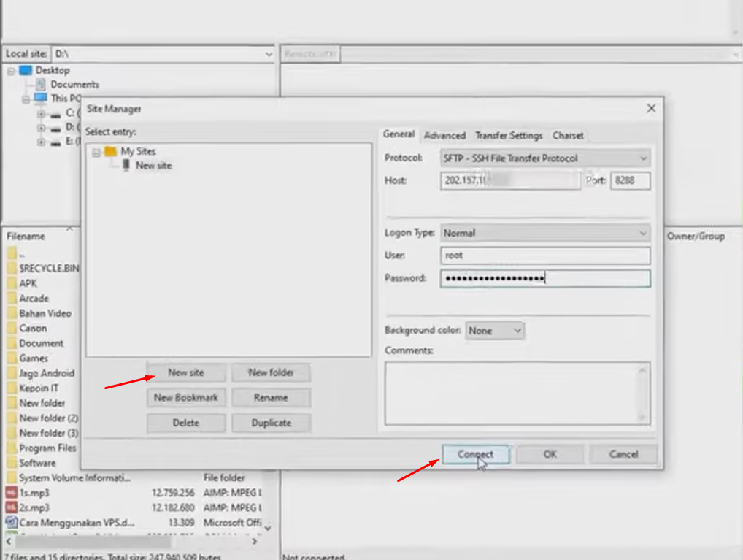Viewport: 743px width, 560px height.
Task: Collapse the My Sites tree node
Action: click(x=96, y=152)
